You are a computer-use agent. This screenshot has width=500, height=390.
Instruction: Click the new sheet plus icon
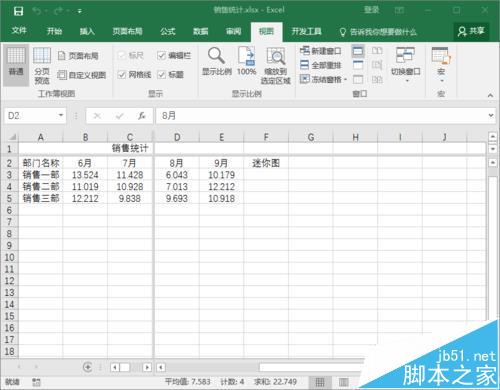(x=87, y=367)
